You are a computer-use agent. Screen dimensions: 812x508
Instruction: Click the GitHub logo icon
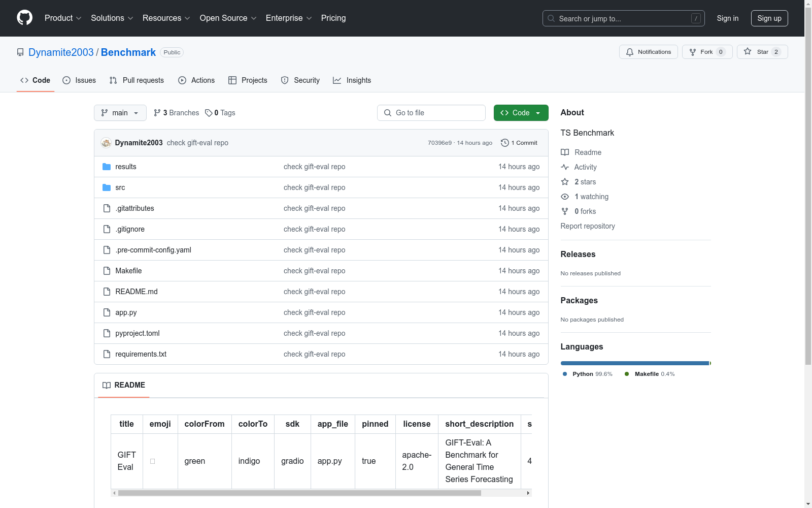24,18
